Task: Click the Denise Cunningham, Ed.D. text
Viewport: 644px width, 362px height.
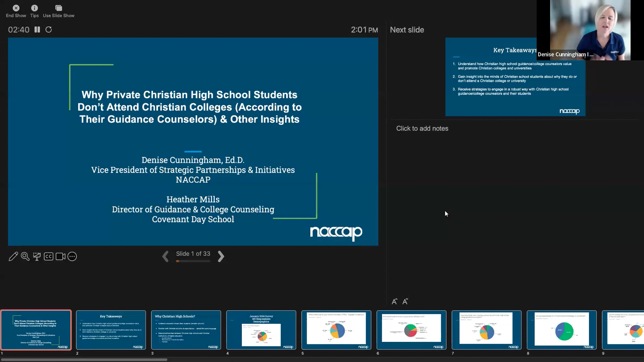Action: (193, 160)
